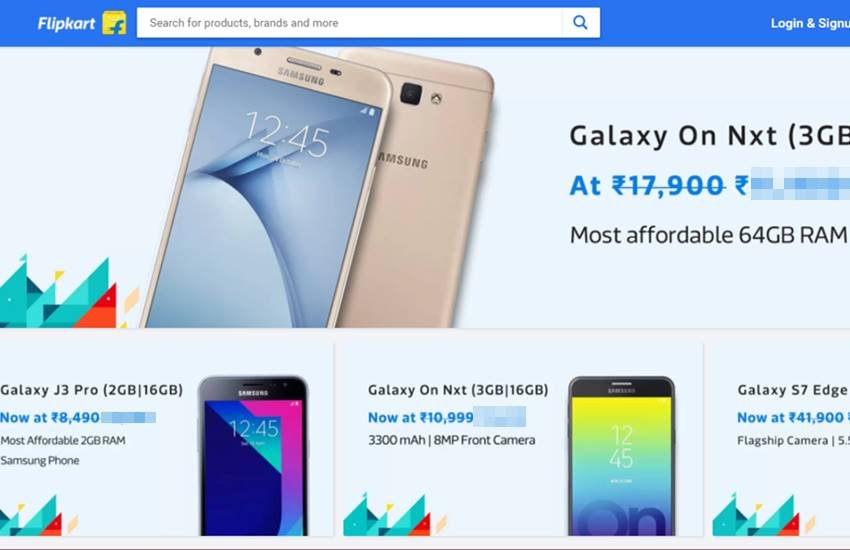Click the Galaxy J3 Pro phone thumbnail
The height and width of the screenshot is (550, 850).
pos(253,456)
